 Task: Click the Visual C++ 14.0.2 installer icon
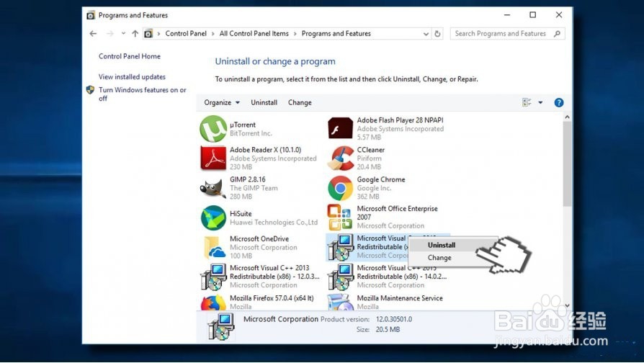click(341, 277)
